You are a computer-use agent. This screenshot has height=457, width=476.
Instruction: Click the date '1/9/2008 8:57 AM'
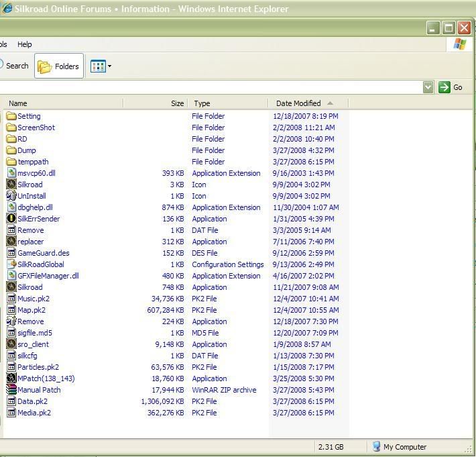pyautogui.click(x=302, y=344)
